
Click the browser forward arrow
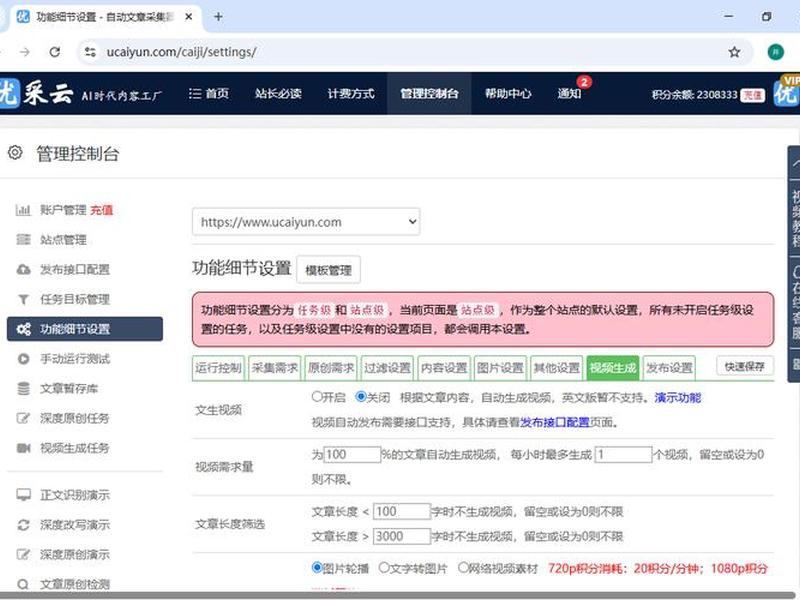click(x=24, y=52)
